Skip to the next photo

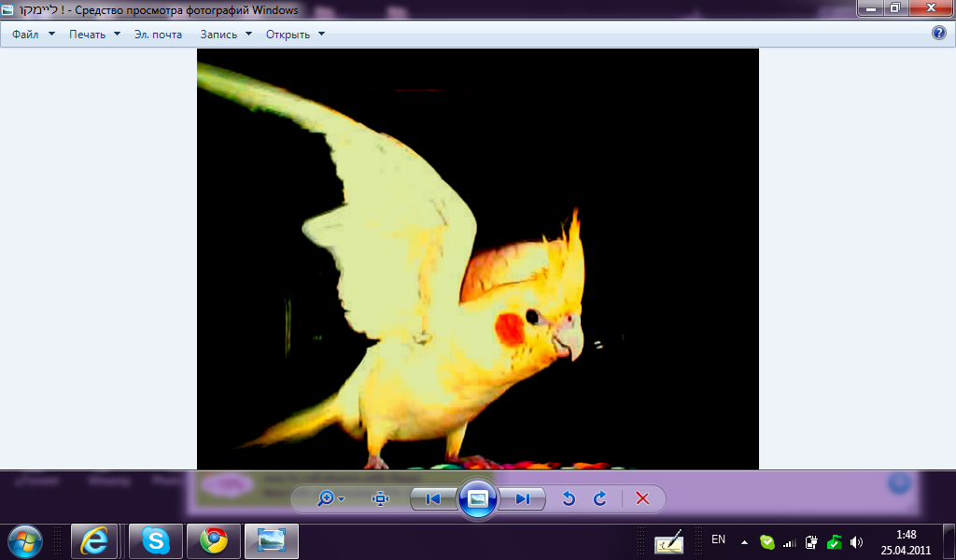523,498
